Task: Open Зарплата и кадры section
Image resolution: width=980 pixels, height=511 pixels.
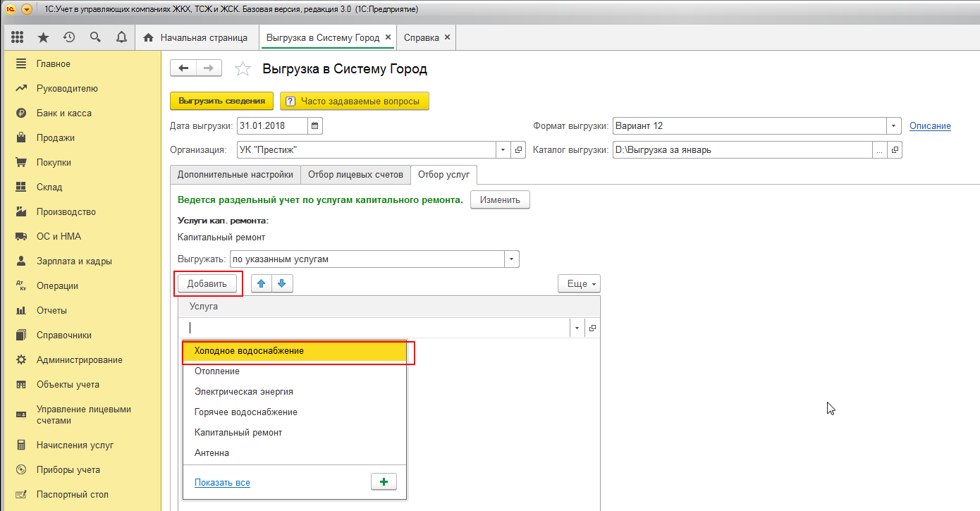Action: pyautogui.click(x=82, y=261)
